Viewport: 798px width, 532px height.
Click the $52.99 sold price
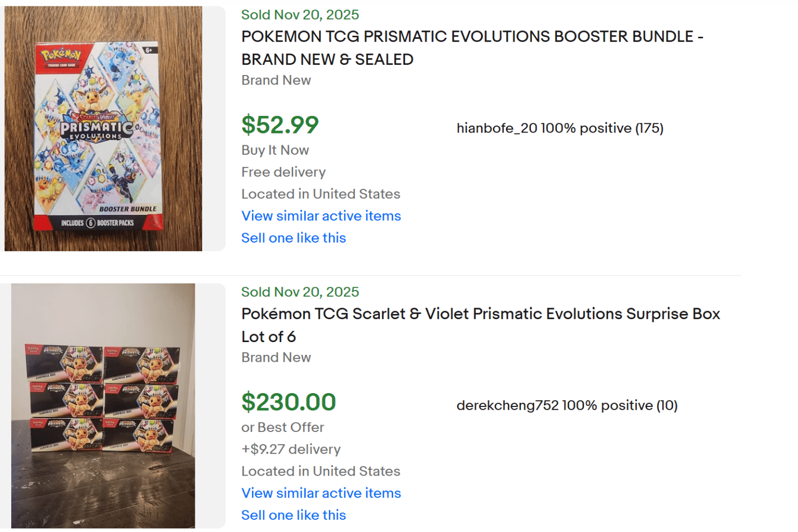pyautogui.click(x=280, y=125)
